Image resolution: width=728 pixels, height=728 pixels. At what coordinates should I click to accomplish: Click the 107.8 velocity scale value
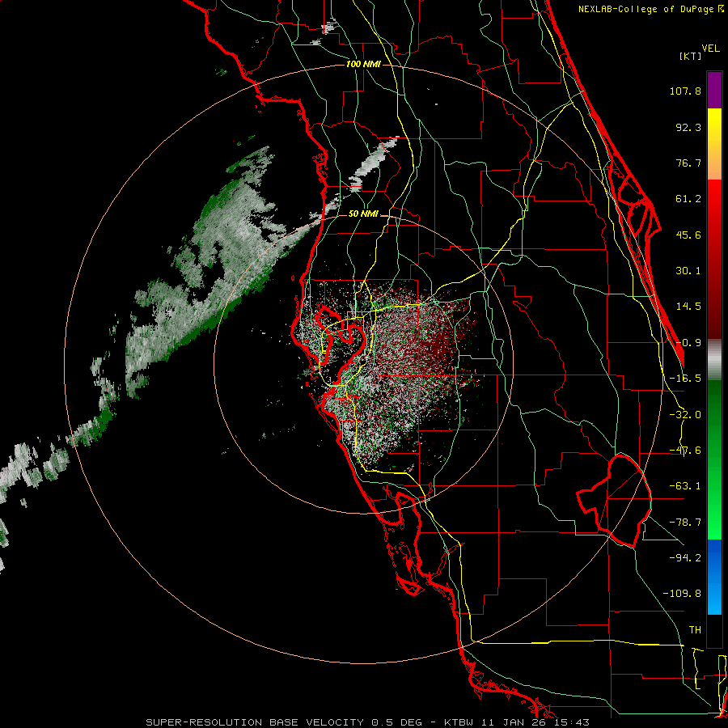tap(685, 91)
